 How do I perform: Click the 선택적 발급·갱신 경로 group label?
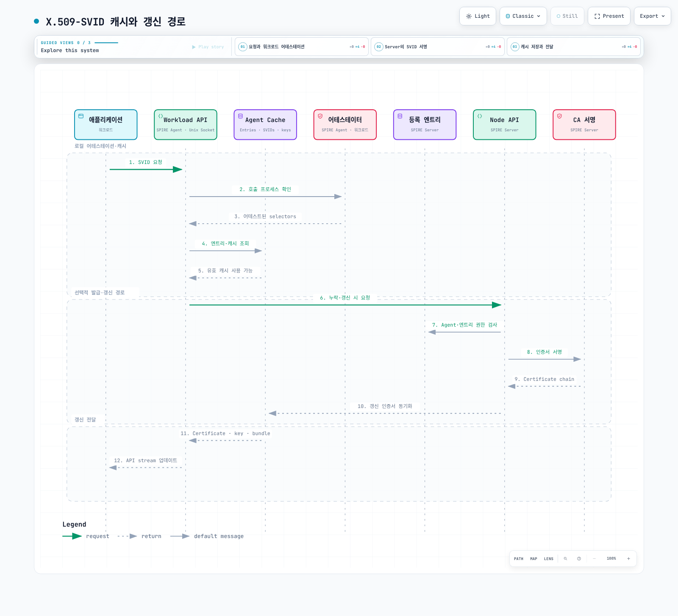100,293
